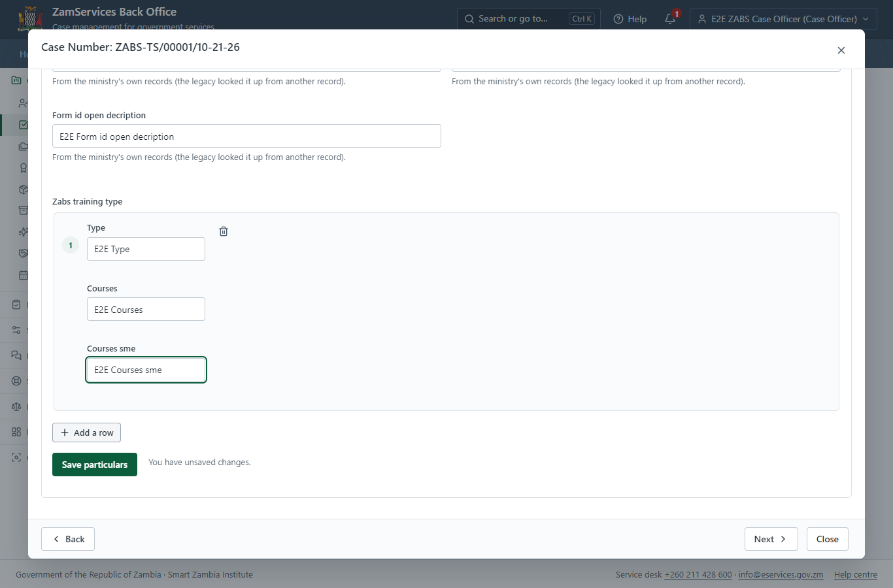This screenshot has height=588, width=893.
Task: Open the award ribbon sidebar item
Action: click(24, 168)
